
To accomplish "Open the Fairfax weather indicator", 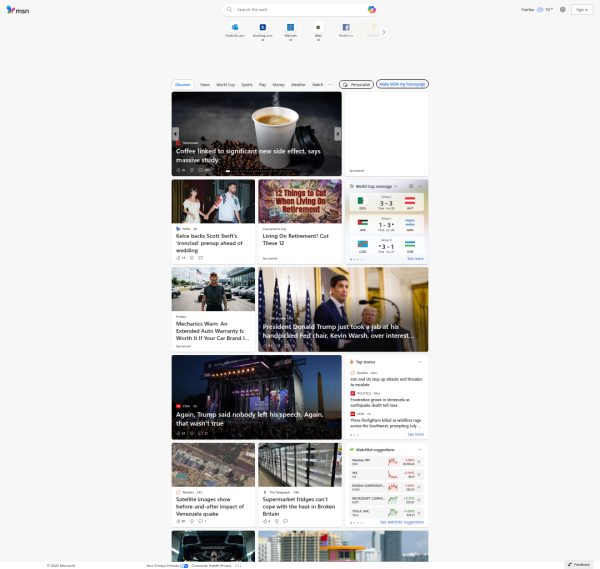I will (537, 10).
